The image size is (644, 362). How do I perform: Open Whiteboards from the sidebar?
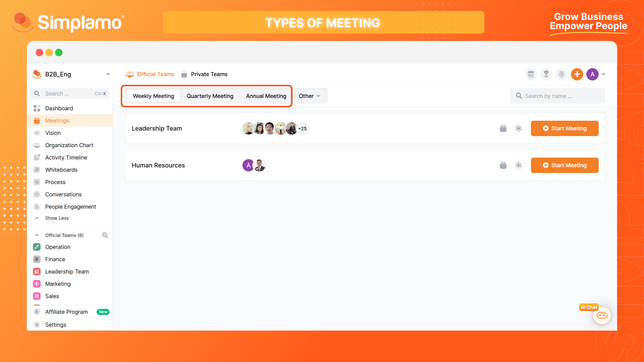tap(61, 170)
